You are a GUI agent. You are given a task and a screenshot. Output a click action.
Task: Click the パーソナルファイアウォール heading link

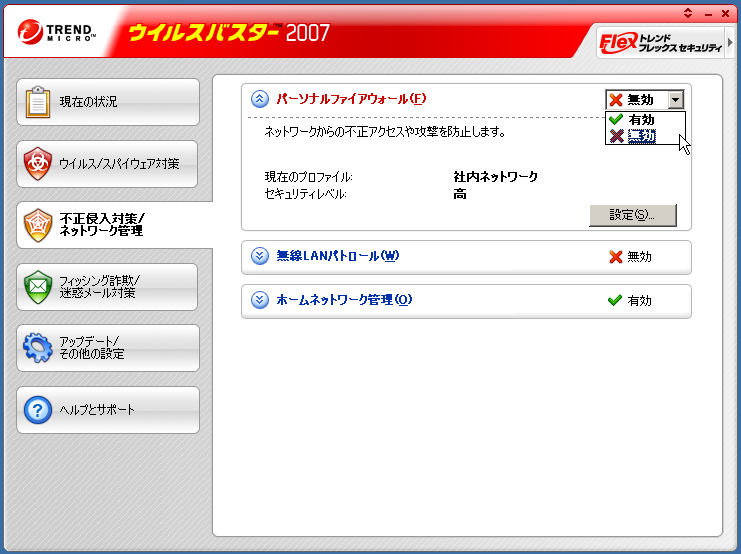pos(350,99)
